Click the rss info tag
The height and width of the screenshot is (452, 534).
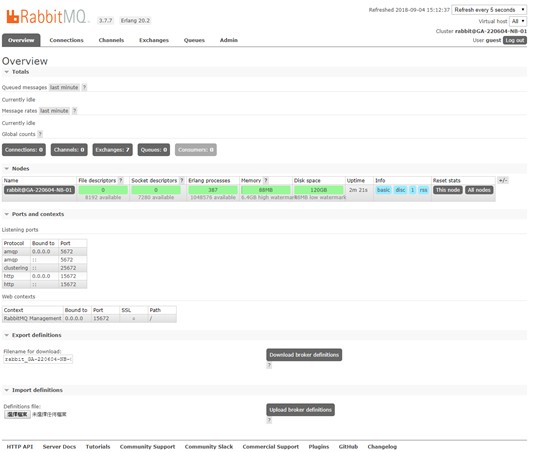(x=423, y=190)
